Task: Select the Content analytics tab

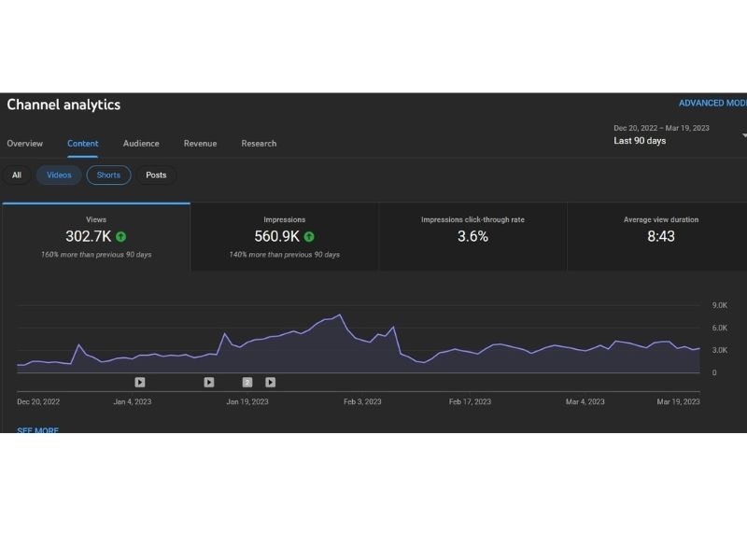Action: pyautogui.click(x=82, y=144)
